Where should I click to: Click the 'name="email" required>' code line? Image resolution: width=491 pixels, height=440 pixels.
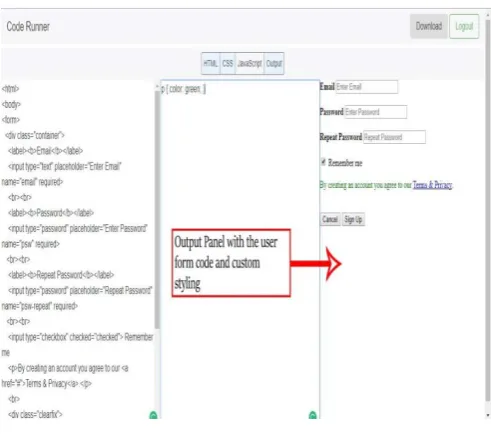pyautogui.click(x=32, y=182)
